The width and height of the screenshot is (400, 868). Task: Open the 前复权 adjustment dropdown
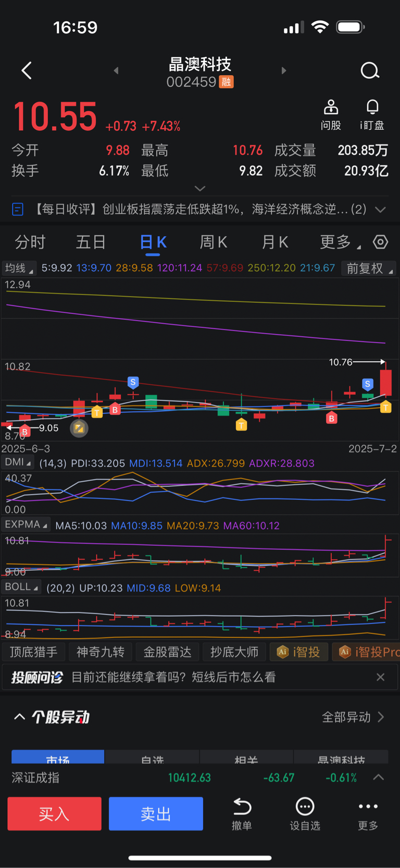click(369, 268)
